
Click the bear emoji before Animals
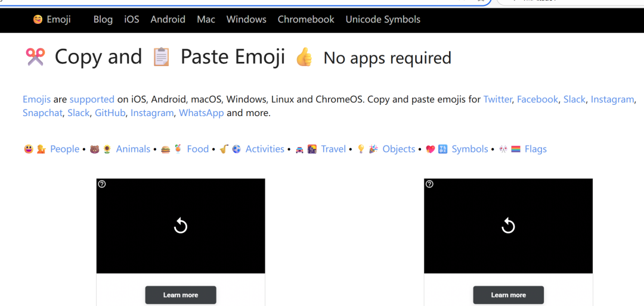95,149
